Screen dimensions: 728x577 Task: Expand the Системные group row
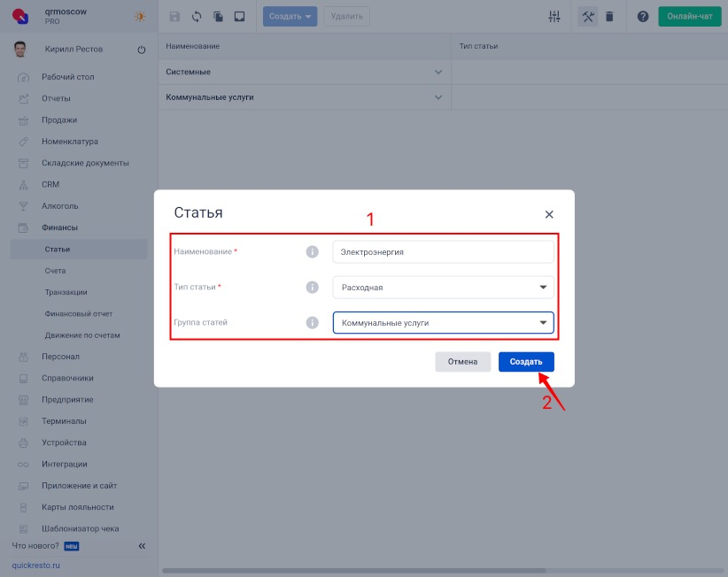click(438, 72)
